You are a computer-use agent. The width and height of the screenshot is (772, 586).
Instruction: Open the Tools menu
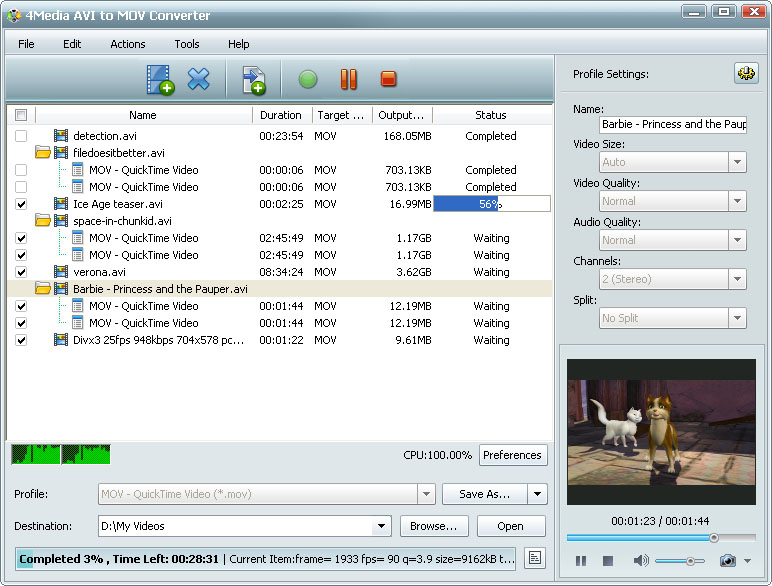pos(187,44)
